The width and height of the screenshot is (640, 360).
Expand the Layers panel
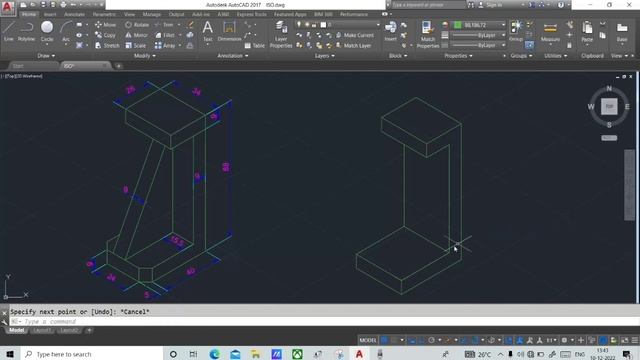coord(324,56)
